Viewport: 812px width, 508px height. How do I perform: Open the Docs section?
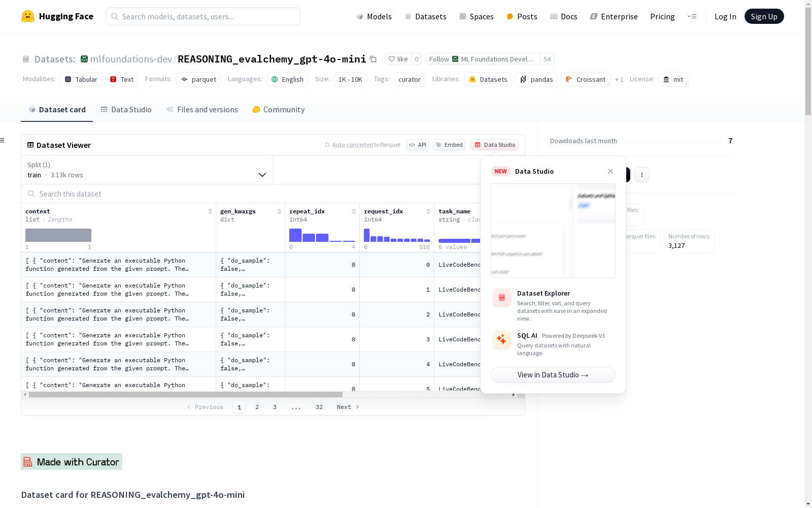tap(564, 16)
